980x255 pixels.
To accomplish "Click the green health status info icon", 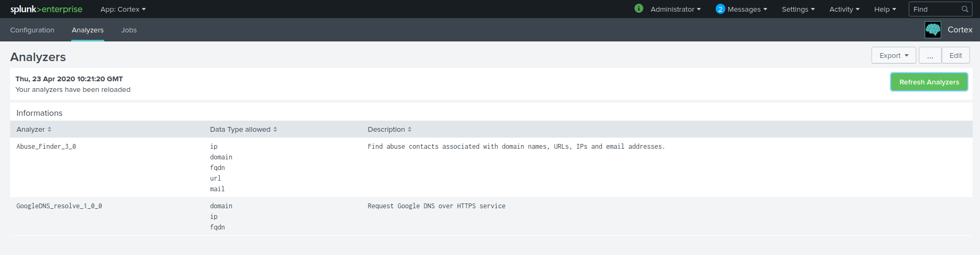I will [639, 8].
